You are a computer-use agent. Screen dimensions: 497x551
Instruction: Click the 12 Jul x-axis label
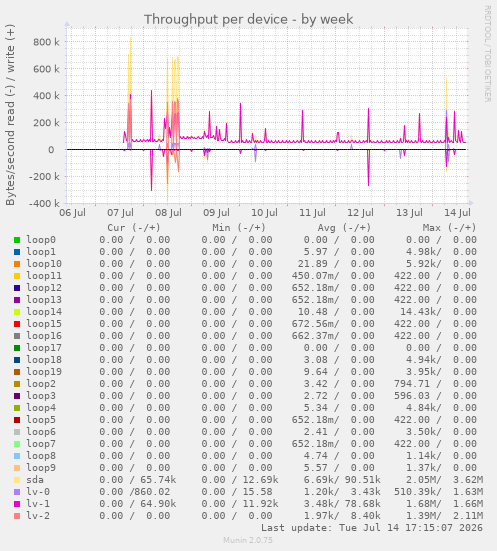[x=361, y=213]
